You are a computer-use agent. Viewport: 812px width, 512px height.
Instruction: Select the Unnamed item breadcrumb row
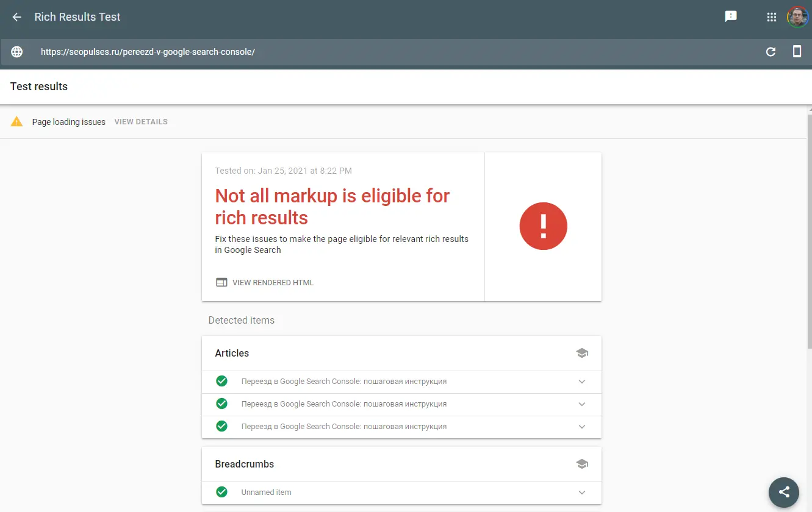click(x=366, y=492)
